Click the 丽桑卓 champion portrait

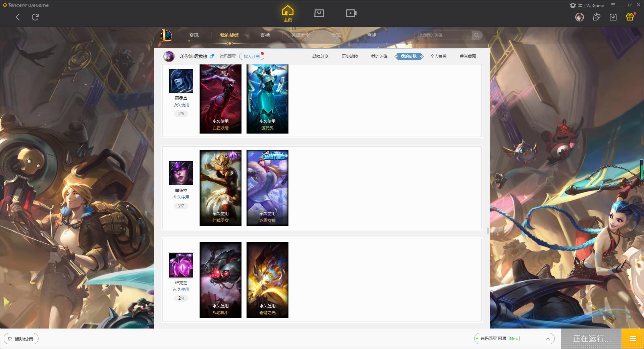pos(181,81)
